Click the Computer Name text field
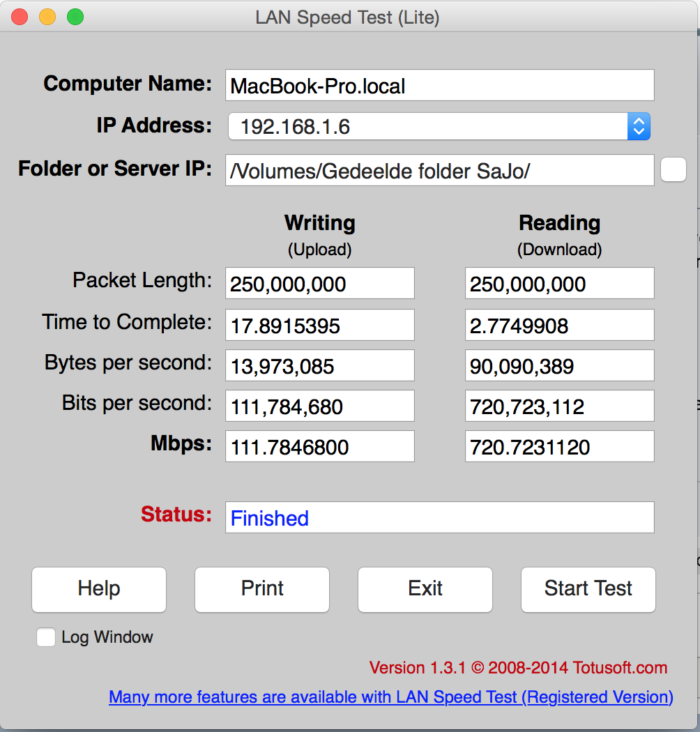Image resolution: width=700 pixels, height=732 pixels. 439,86
